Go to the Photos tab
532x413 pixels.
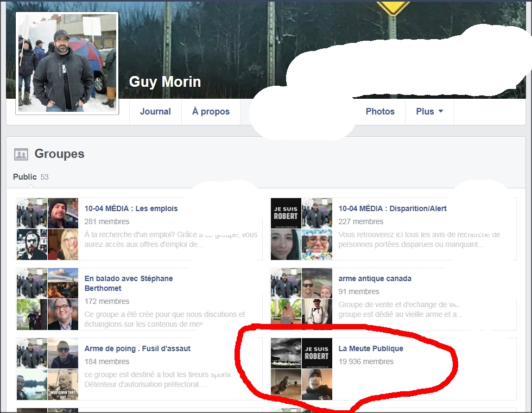point(380,112)
